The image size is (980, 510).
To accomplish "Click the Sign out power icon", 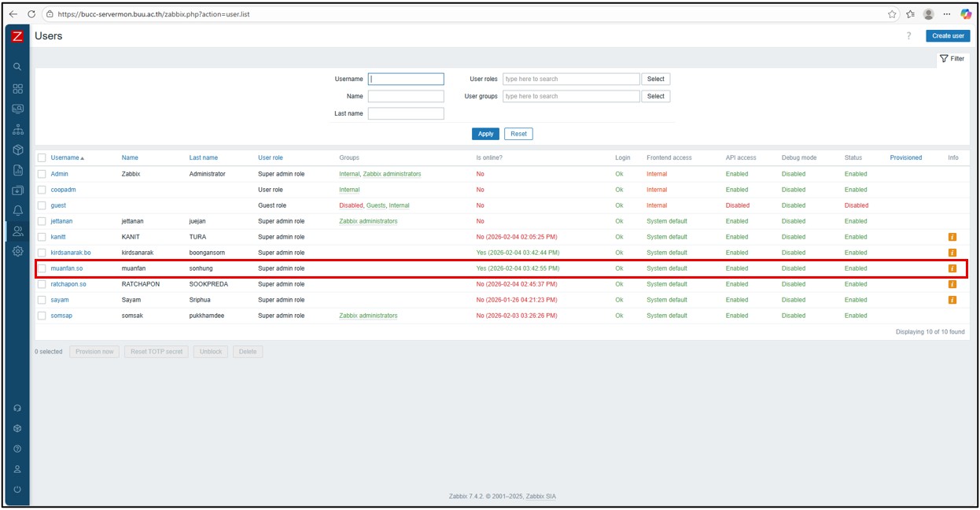I will click(17, 490).
